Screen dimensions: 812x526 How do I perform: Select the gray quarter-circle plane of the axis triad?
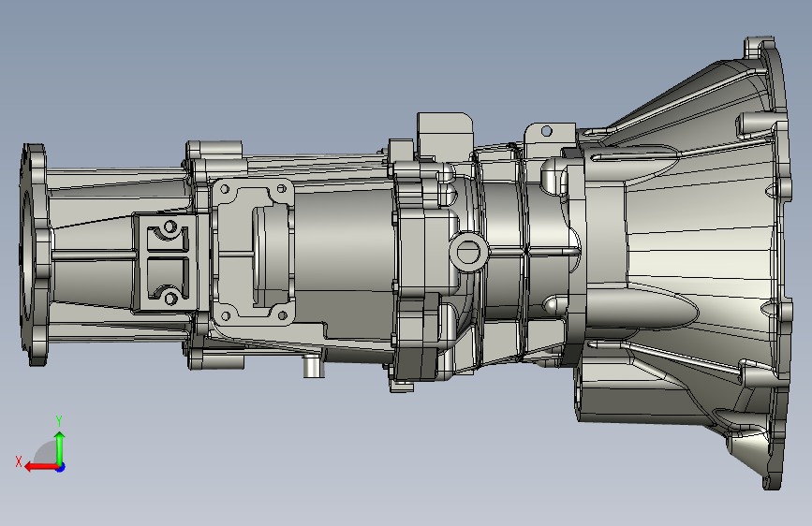click(45, 452)
